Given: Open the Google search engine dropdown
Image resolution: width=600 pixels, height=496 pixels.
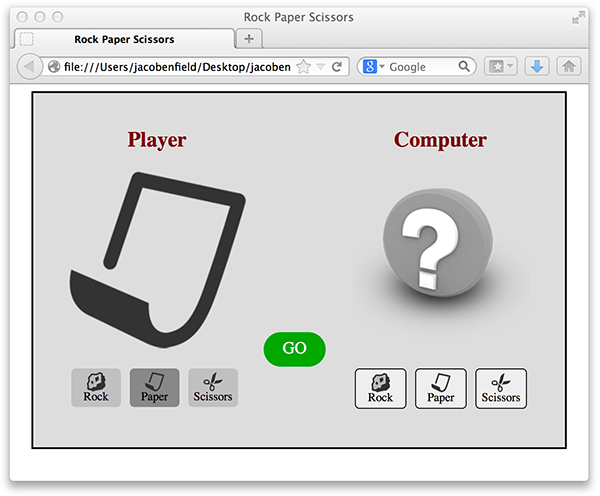Looking at the screenshot, I should coord(375,67).
